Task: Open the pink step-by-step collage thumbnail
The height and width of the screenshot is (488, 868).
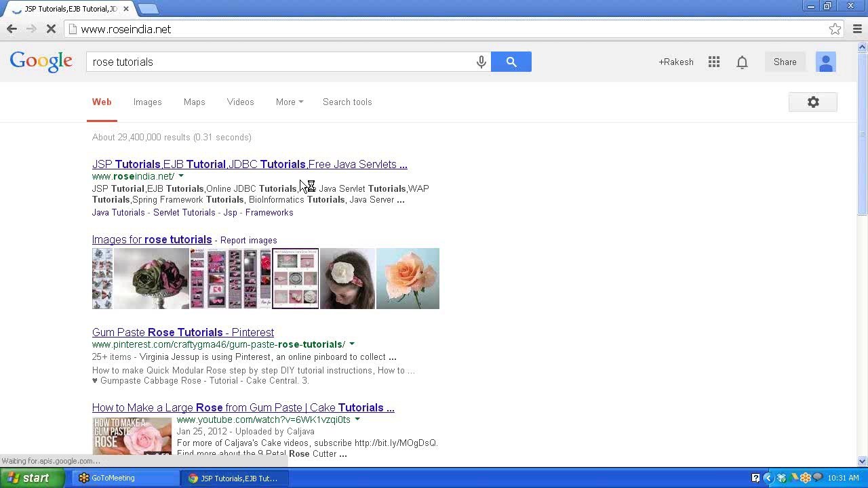Action: coord(231,279)
